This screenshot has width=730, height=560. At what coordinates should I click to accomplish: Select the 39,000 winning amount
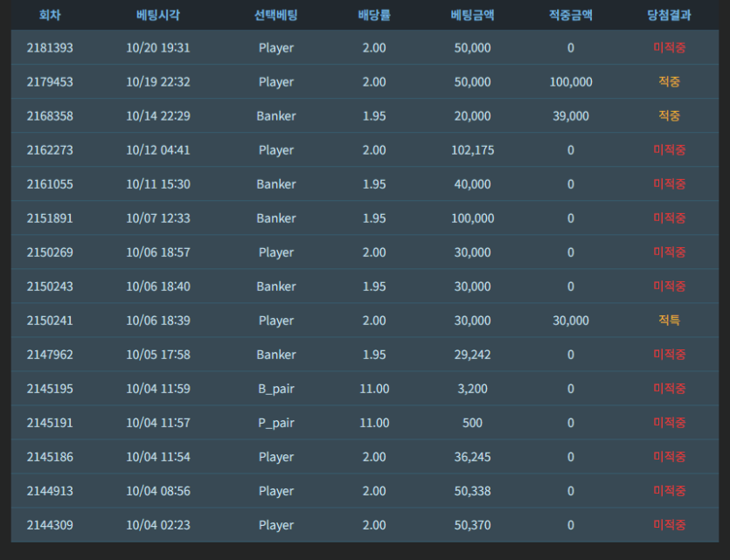571,116
